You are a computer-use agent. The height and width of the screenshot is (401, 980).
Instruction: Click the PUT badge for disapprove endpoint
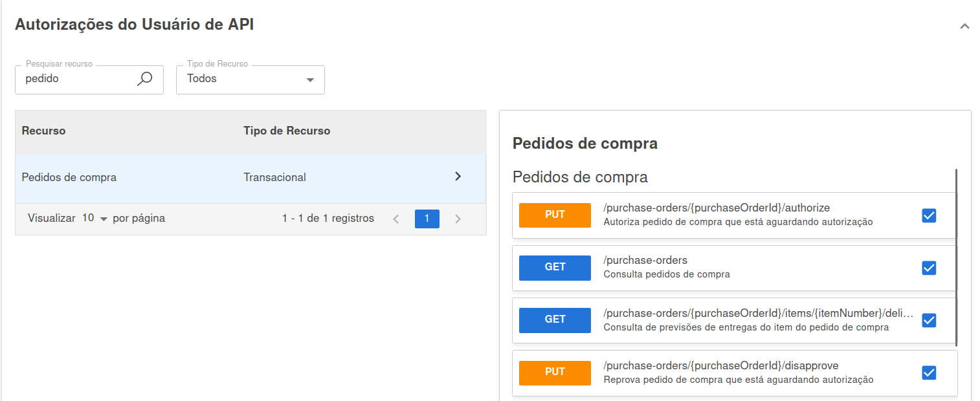click(554, 373)
